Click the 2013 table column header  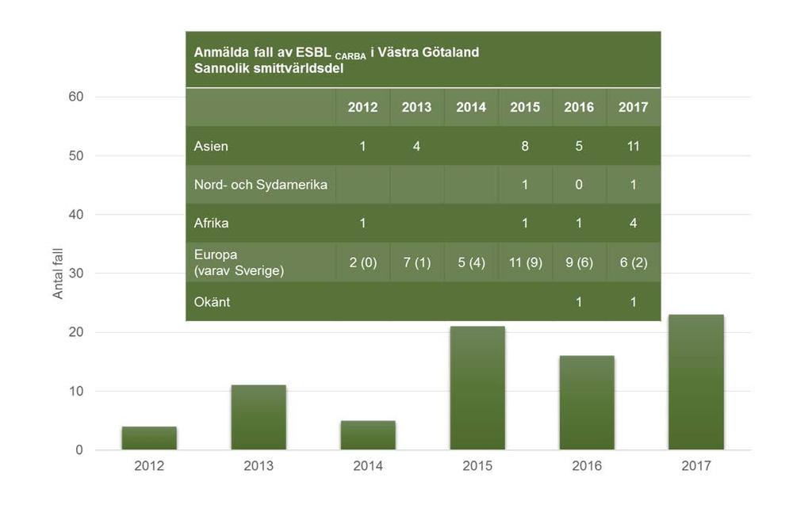tap(416, 107)
